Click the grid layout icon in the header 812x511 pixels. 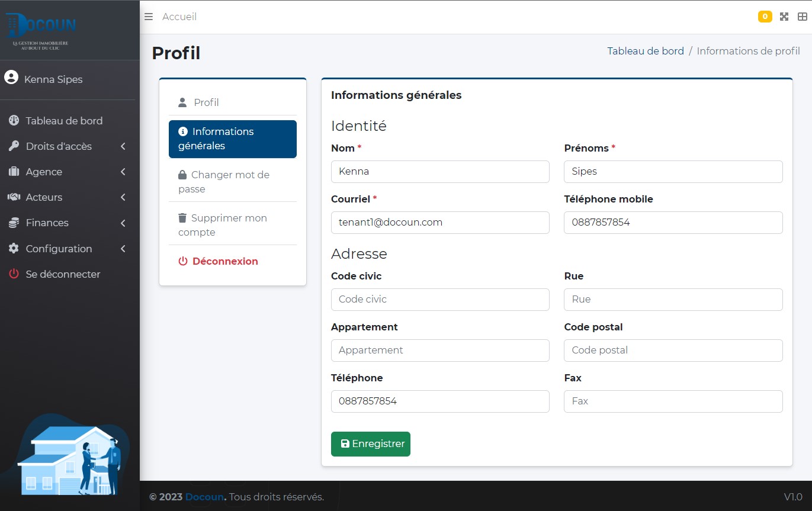click(x=802, y=17)
